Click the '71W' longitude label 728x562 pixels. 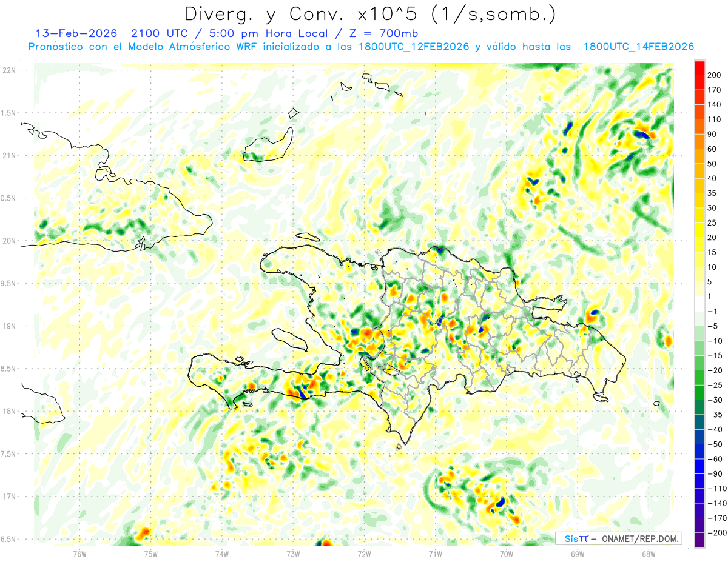(x=435, y=553)
